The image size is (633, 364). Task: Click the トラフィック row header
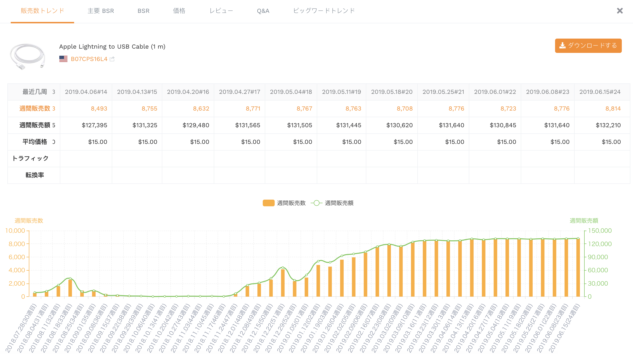click(30, 158)
